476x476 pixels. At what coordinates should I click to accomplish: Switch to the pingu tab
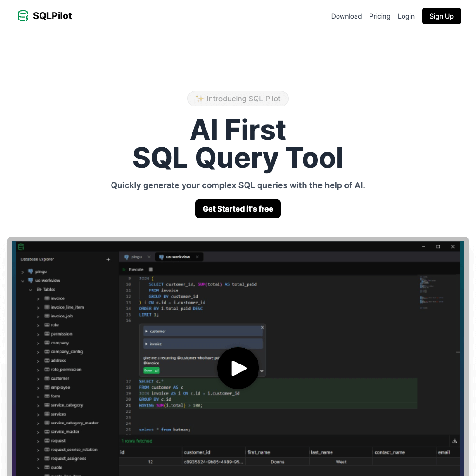135,257
